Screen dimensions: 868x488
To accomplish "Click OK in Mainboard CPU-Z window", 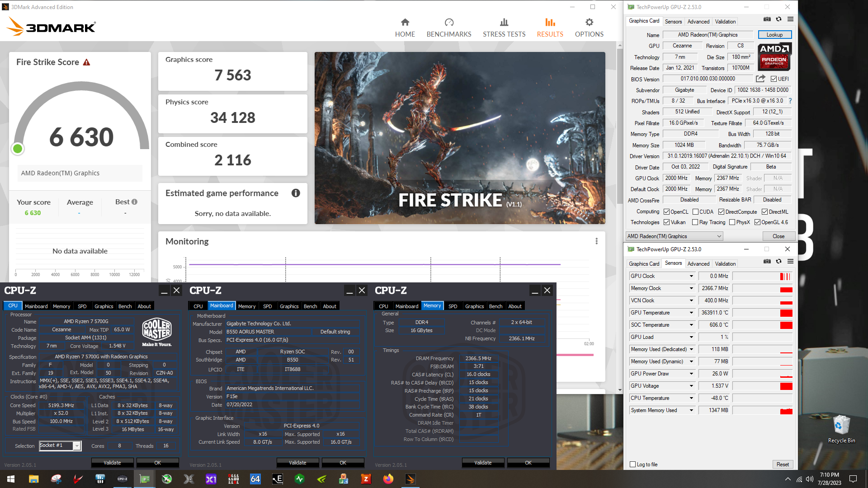I will point(343,463).
